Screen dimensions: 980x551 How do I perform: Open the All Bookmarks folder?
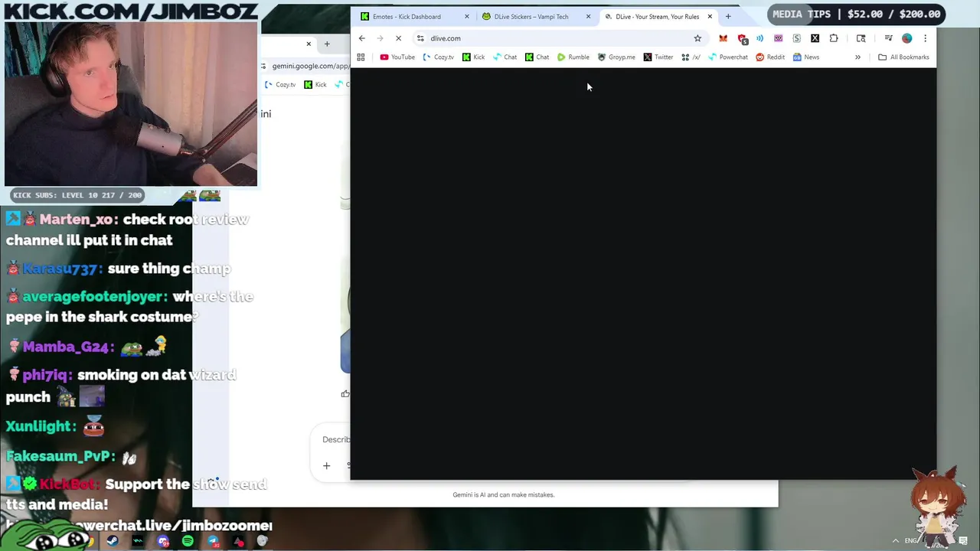click(x=903, y=57)
